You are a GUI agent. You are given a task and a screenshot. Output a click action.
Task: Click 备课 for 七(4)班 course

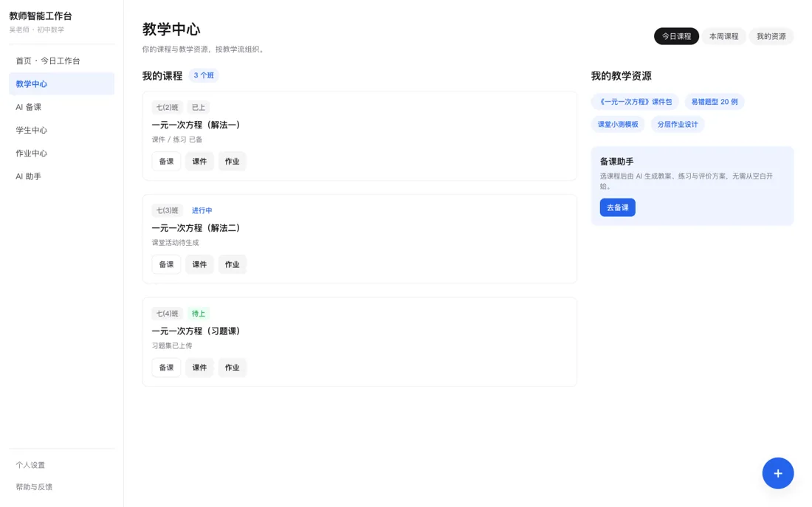pos(166,368)
